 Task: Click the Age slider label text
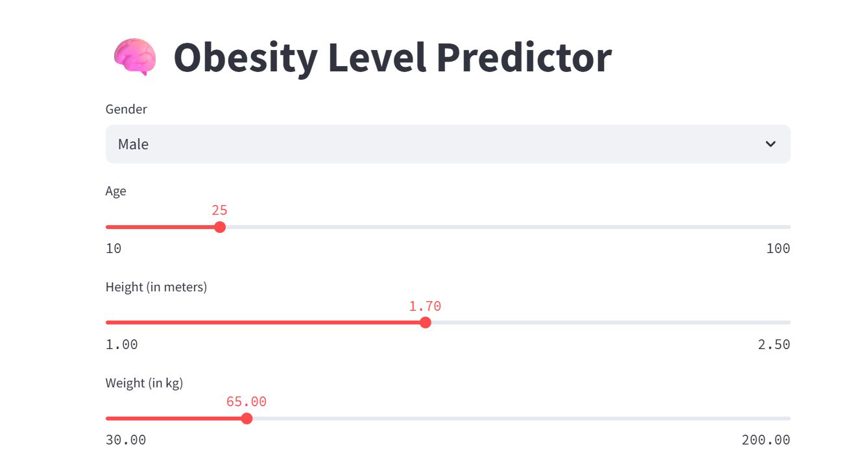tap(116, 191)
